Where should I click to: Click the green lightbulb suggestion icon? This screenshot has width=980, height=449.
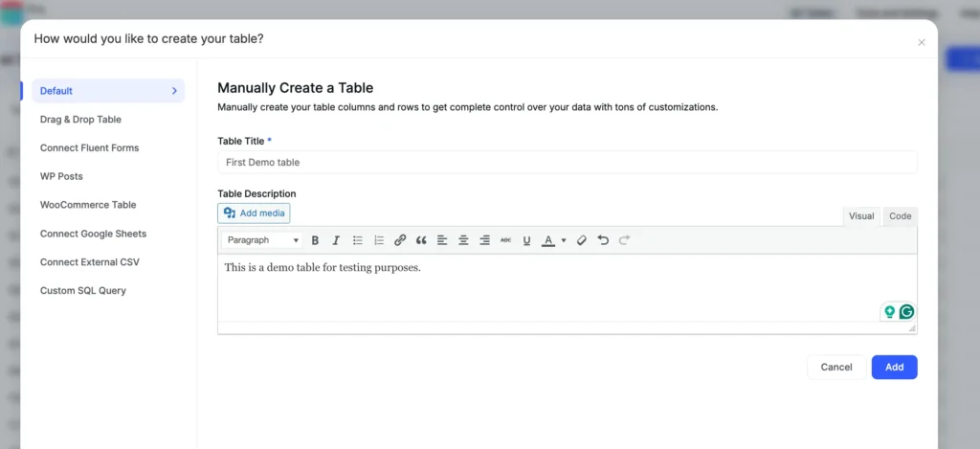pyautogui.click(x=889, y=311)
